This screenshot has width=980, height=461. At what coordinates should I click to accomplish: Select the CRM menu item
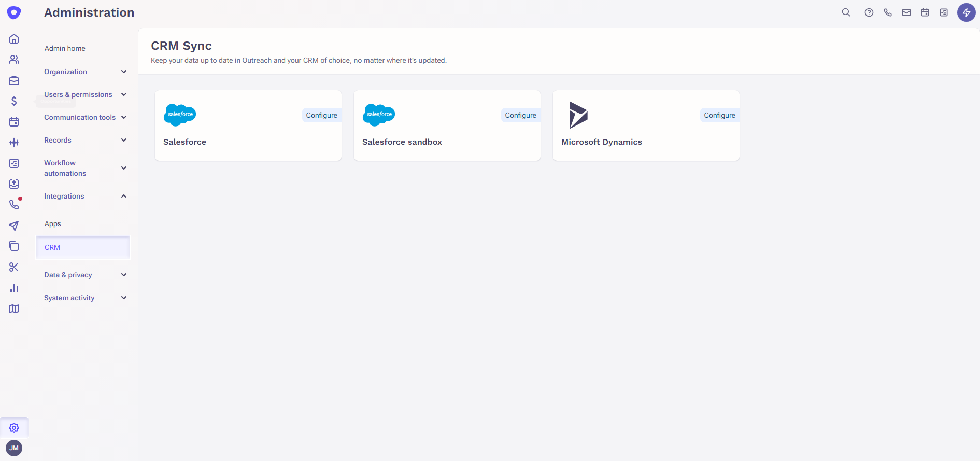[x=83, y=247]
